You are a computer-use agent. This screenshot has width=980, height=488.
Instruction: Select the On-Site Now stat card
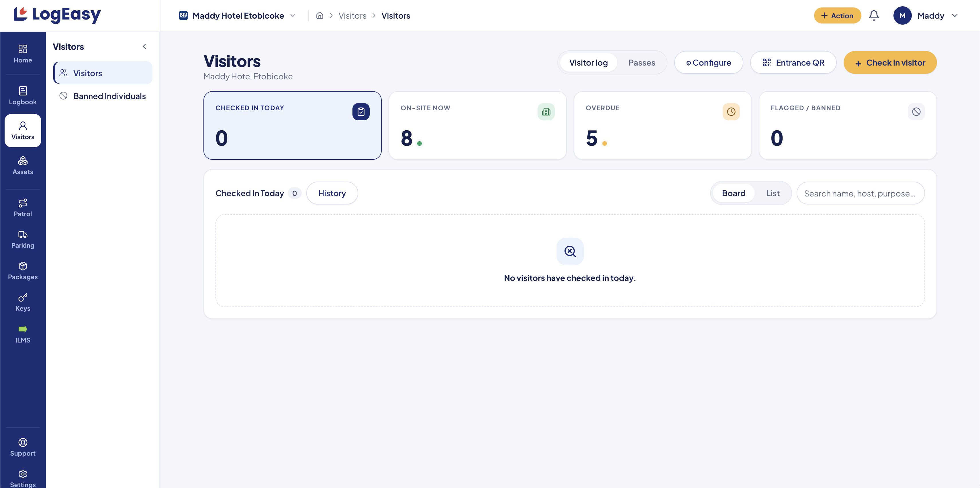click(x=477, y=125)
